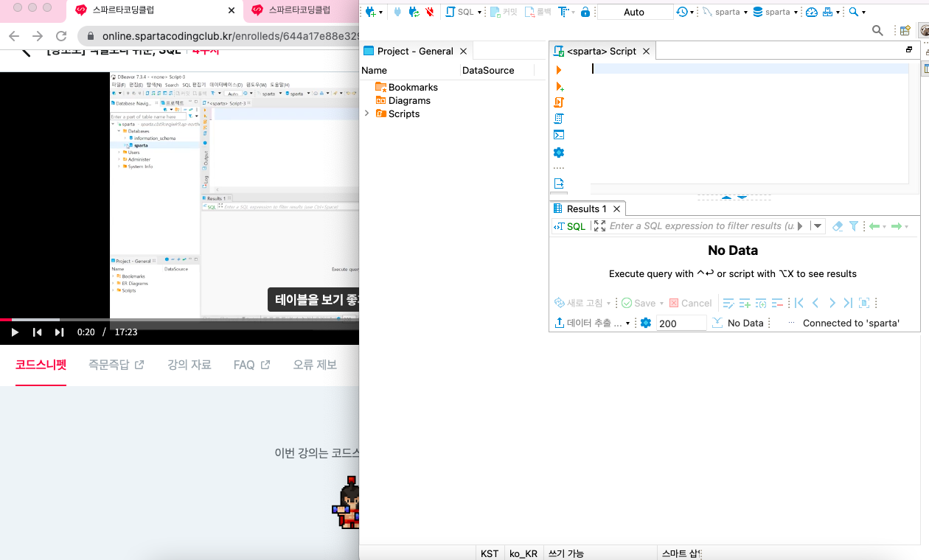Close the <sparta> Script tab
This screenshot has height=560, width=929.
pyautogui.click(x=646, y=51)
